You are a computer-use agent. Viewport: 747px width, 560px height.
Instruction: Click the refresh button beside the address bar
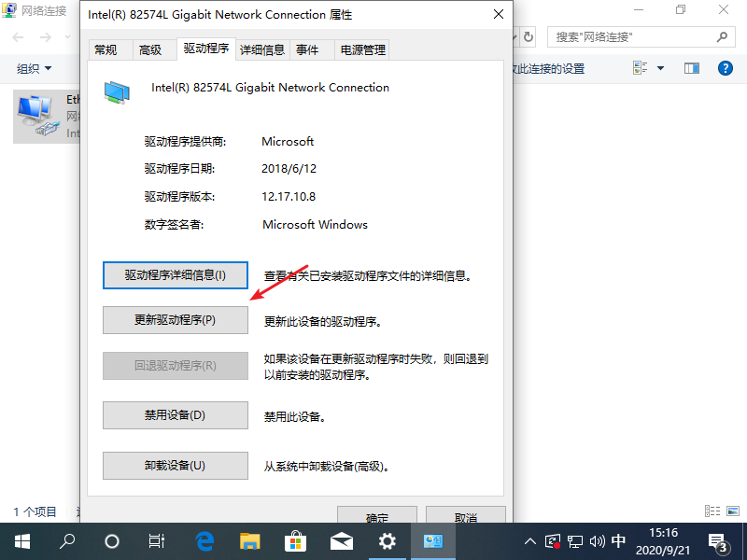[x=529, y=37]
